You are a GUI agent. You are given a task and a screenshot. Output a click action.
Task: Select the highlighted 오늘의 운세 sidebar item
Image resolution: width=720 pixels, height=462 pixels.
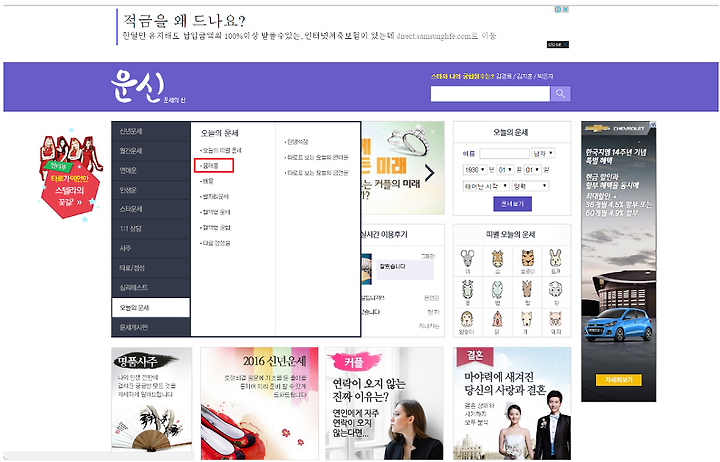(x=151, y=308)
